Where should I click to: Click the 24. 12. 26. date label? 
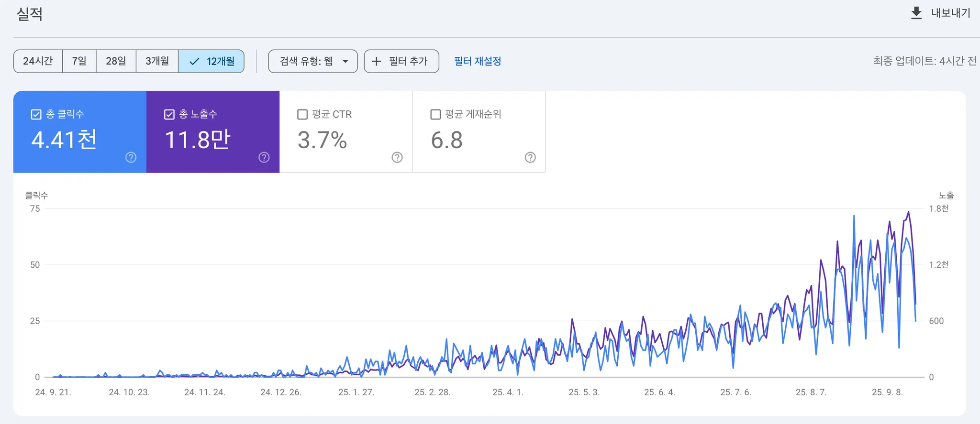coord(281,392)
